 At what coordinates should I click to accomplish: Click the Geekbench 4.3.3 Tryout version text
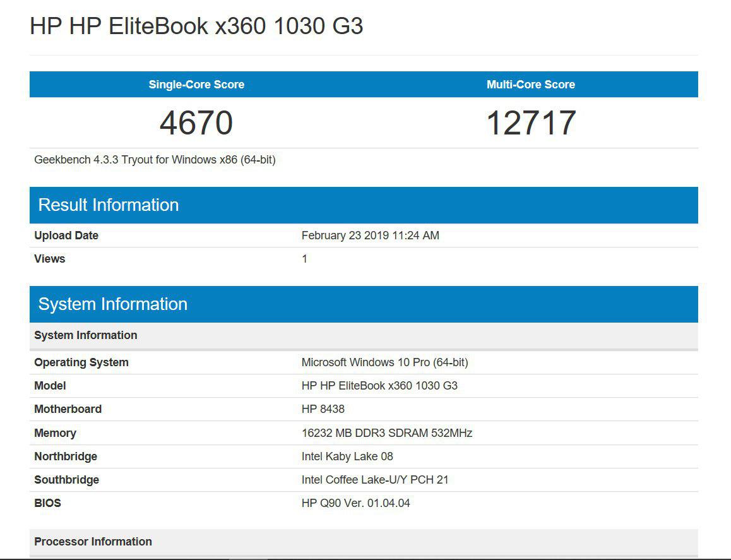click(155, 160)
